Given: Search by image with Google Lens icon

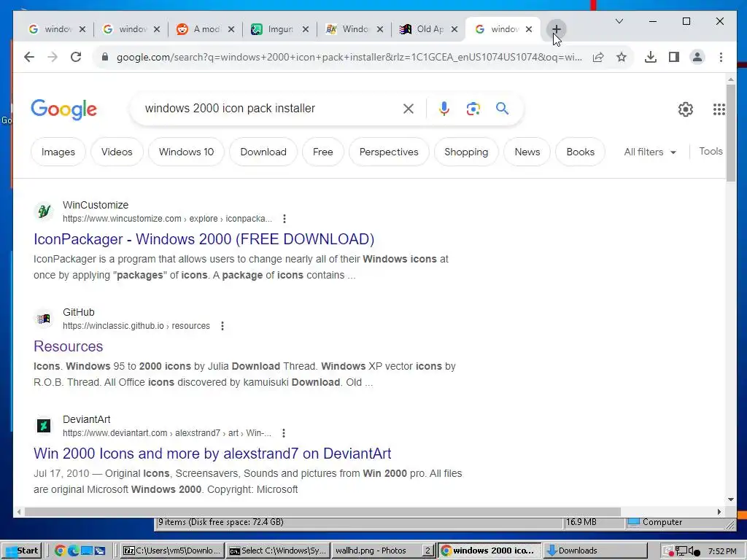Looking at the screenshot, I should [473, 109].
